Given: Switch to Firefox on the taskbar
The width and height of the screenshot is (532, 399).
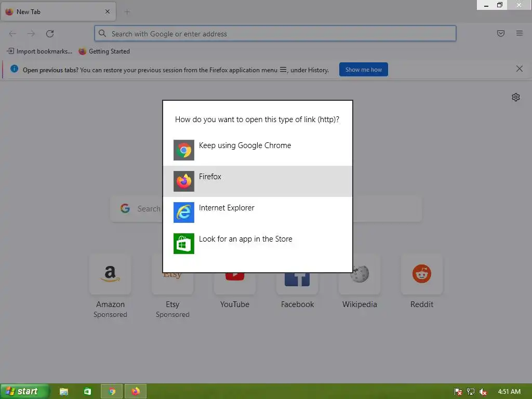Looking at the screenshot, I should tap(136, 392).
